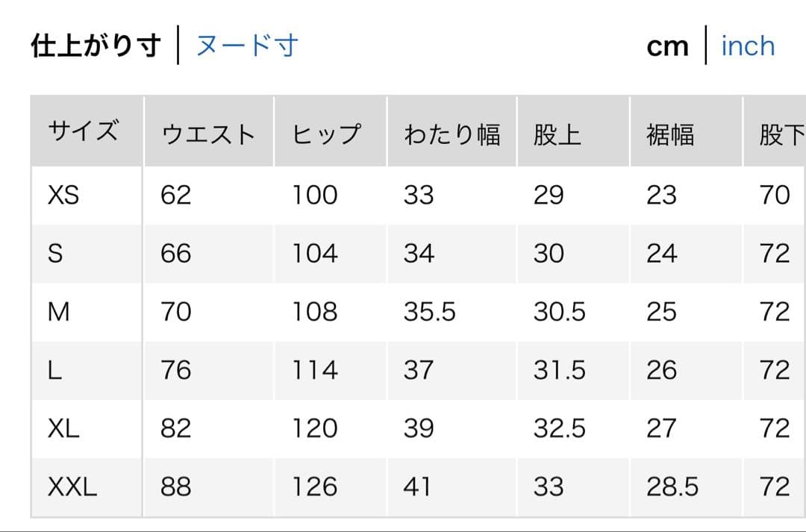
Task: Select the XXL size row label
Action: [72, 486]
